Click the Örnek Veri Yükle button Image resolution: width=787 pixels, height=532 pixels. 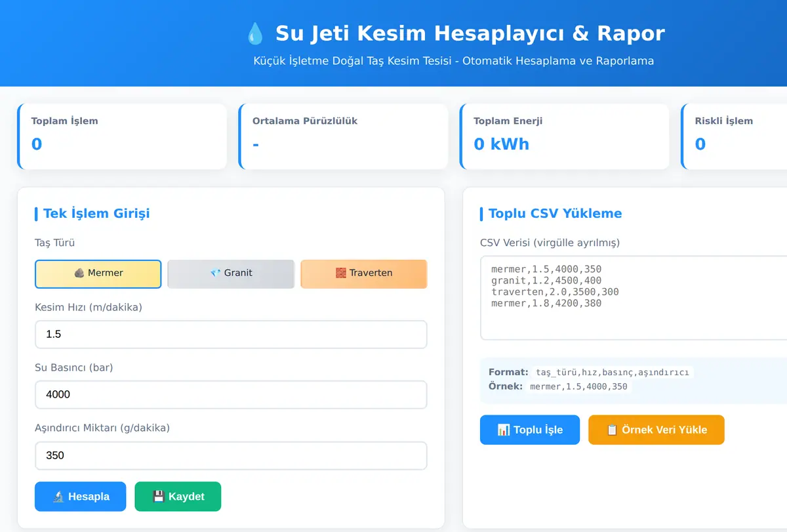[x=656, y=430]
